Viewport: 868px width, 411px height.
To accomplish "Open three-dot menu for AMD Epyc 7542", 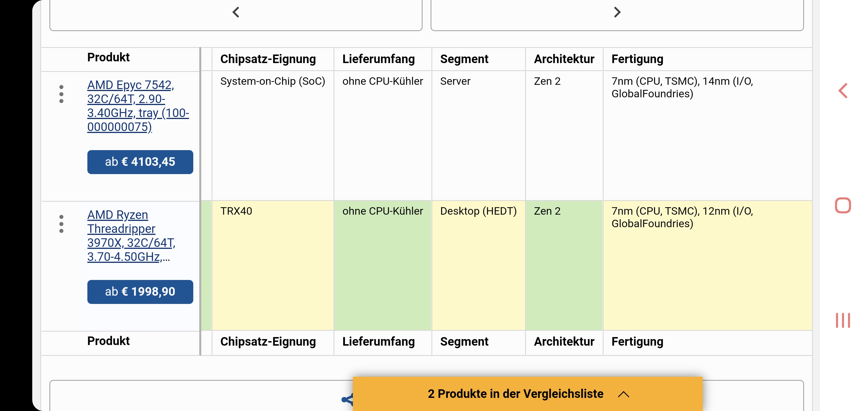I will click(x=61, y=94).
